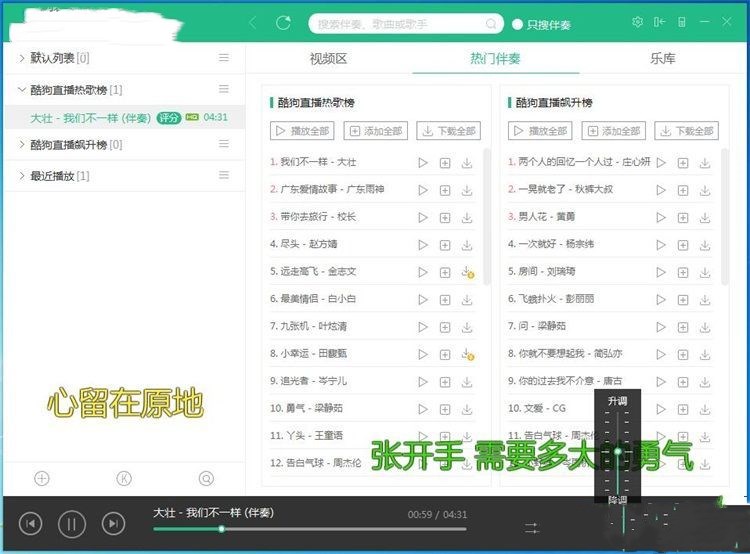This screenshot has width=750, height=554.
Task: Open menu for 酷狗直播热歌榜 sidebar list
Action: tap(223, 89)
